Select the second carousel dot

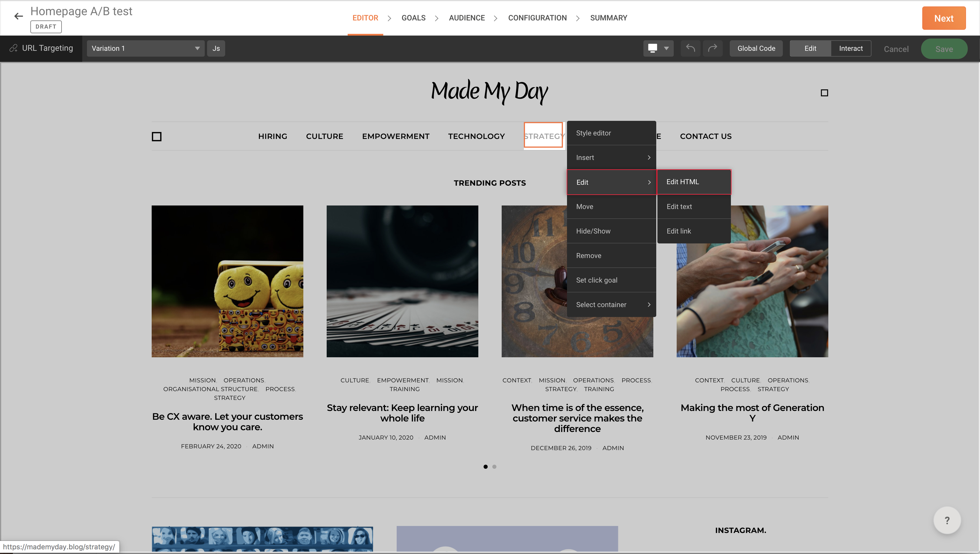click(x=494, y=467)
